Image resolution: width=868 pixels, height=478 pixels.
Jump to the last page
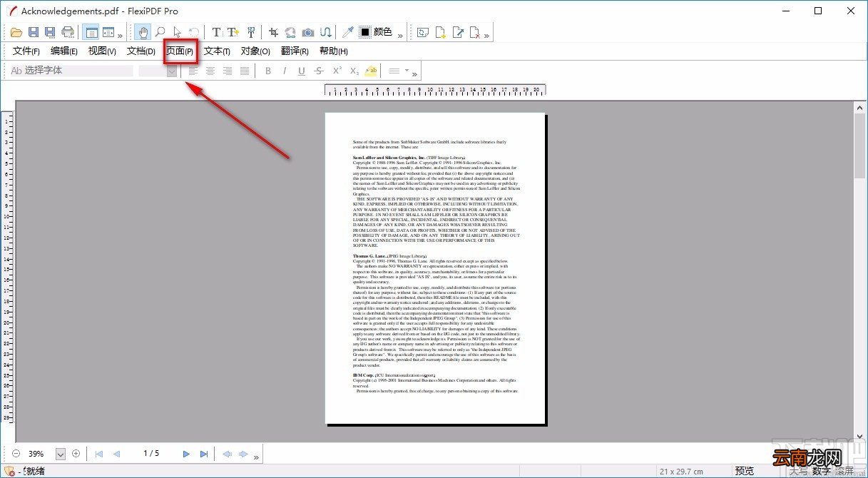pos(204,454)
